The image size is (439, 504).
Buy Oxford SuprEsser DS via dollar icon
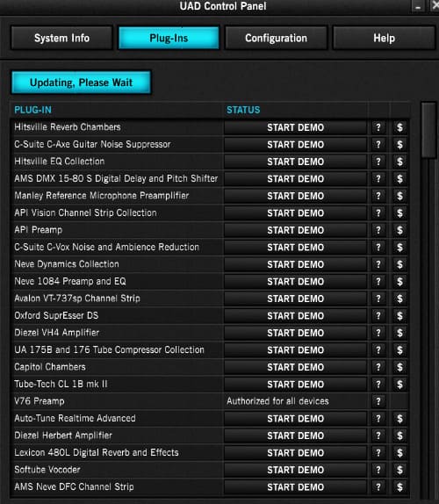coord(399,316)
